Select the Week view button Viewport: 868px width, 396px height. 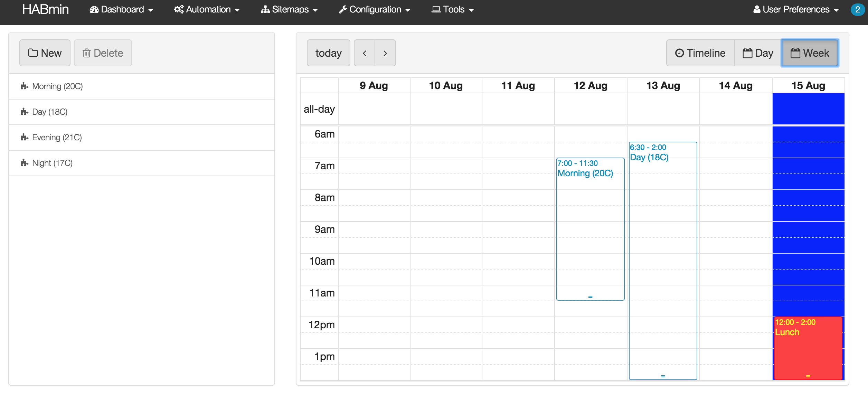coord(810,53)
